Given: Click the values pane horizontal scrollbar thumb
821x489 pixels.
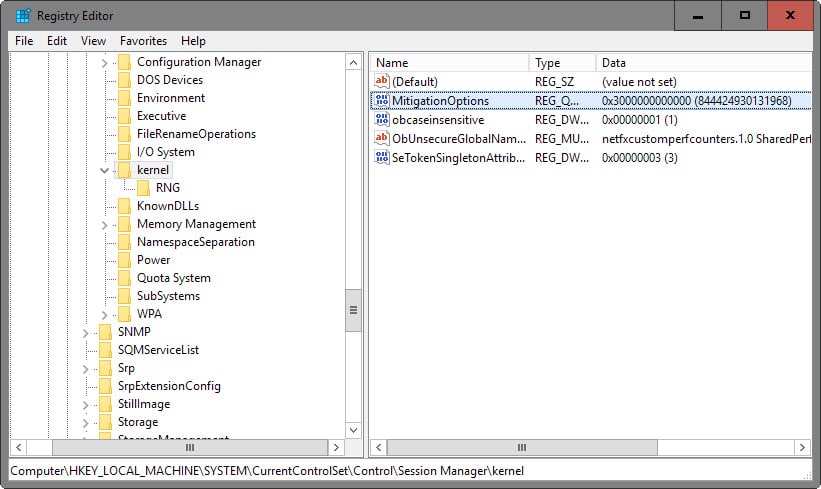Looking at the screenshot, I should 522,448.
